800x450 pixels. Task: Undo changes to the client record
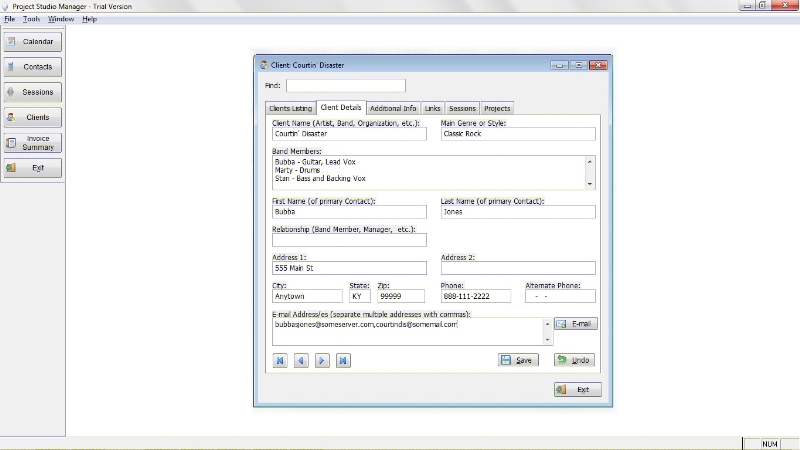click(574, 360)
